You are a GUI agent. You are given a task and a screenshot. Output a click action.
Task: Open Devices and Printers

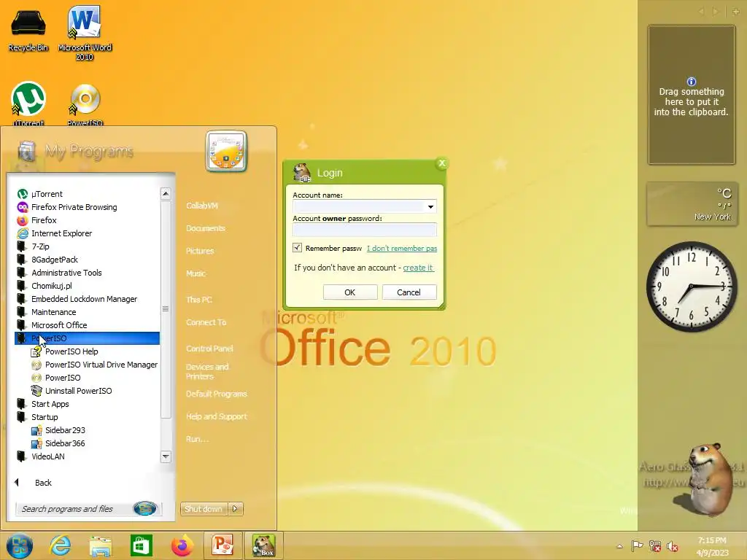pos(208,371)
